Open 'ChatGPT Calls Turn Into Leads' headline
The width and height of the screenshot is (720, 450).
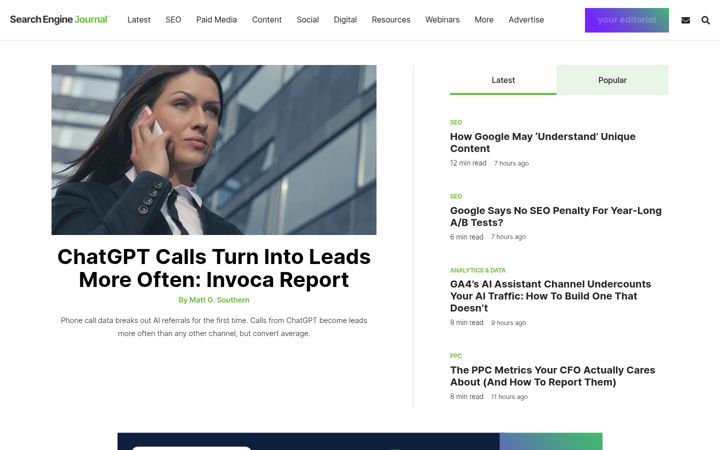coord(214,268)
